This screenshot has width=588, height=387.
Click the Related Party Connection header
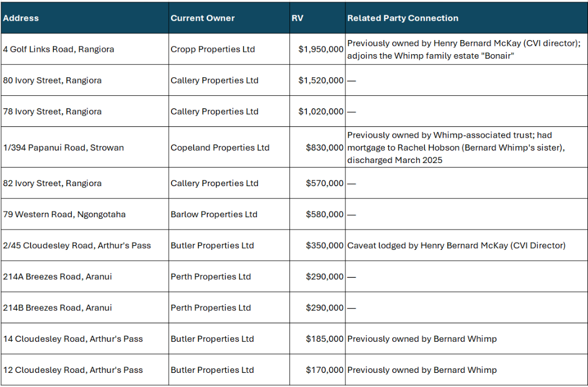[x=402, y=18]
